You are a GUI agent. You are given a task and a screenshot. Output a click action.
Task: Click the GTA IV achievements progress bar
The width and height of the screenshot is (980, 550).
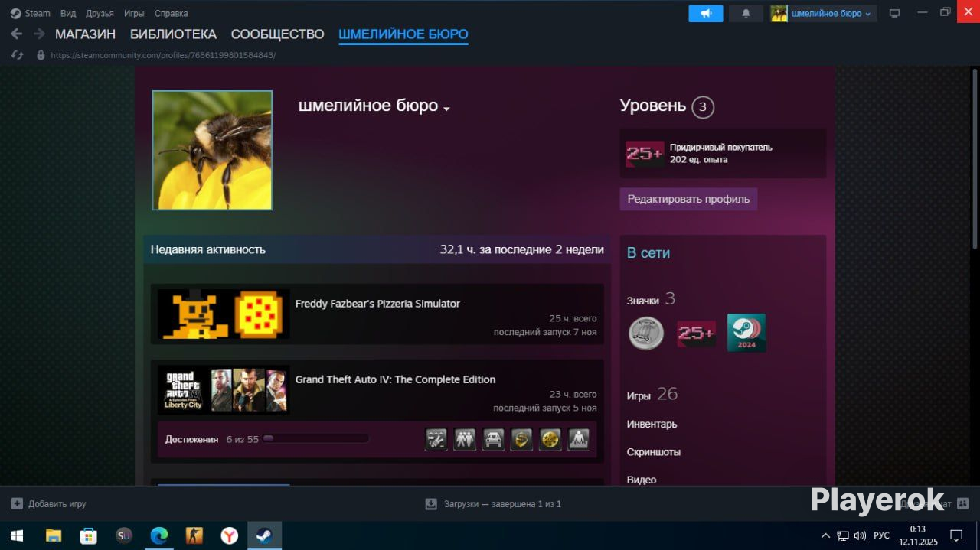315,439
